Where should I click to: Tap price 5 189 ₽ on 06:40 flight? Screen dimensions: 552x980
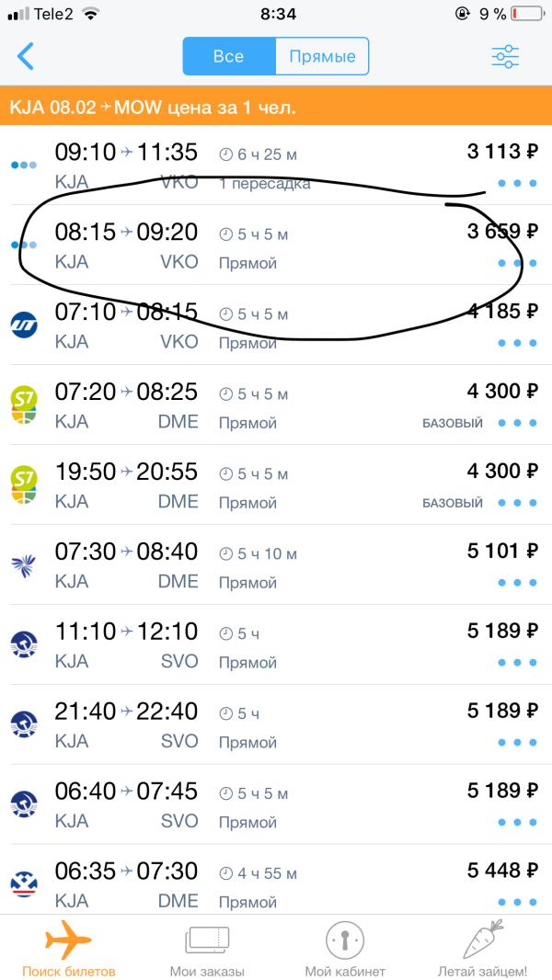click(x=502, y=791)
